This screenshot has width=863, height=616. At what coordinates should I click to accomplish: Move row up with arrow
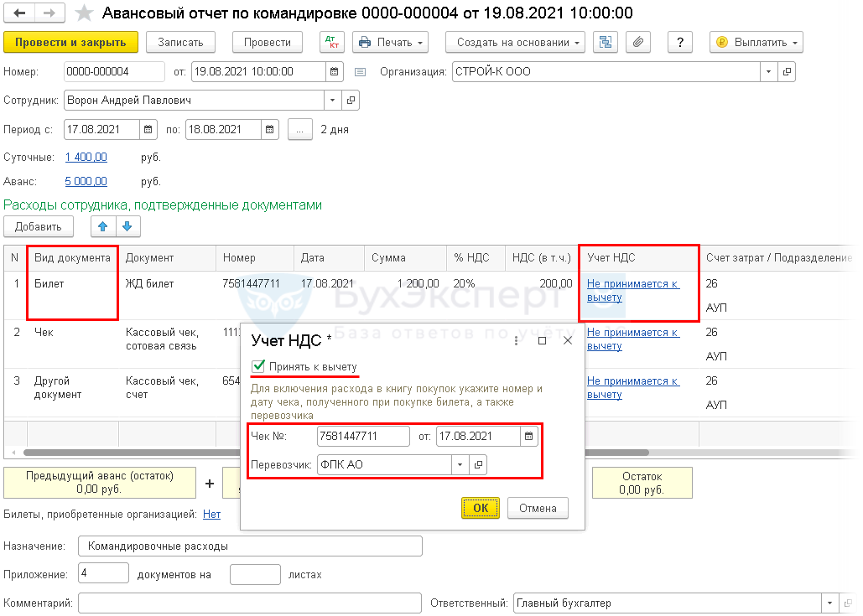pyautogui.click(x=102, y=226)
